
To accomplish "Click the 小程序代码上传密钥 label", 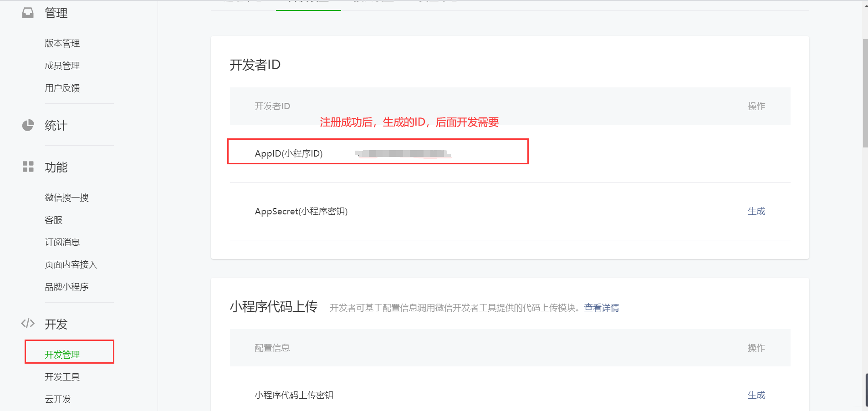I will 294,395.
